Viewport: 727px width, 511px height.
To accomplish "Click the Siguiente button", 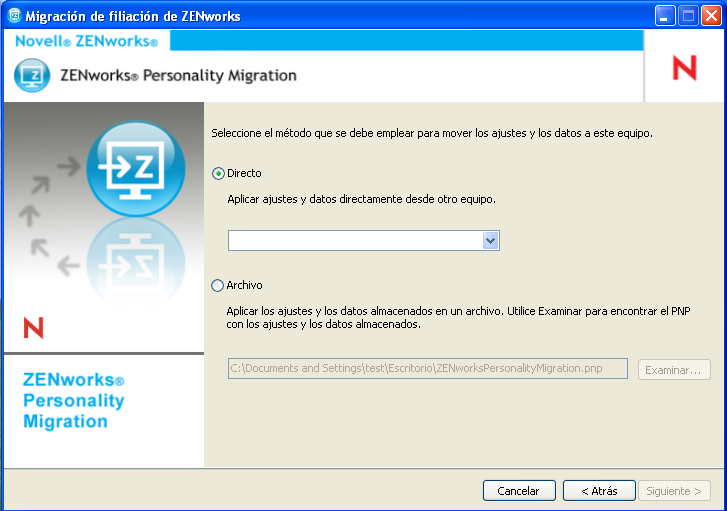I will pos(674,491).
